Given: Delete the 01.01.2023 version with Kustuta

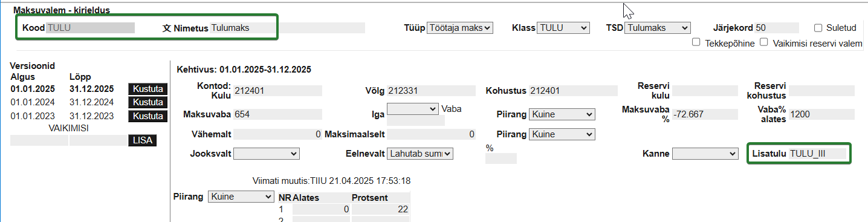Looking at the screenshot, I should pos(147,116).
